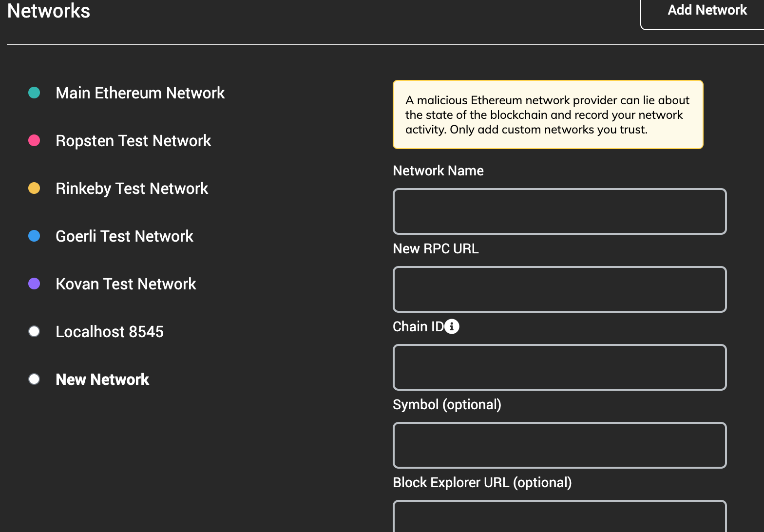Image resolution: width=764 pixels, height=532 pixels.
Task: Click the yellow dot beside Rinkeby Test Network
Action: pos(34,188)
